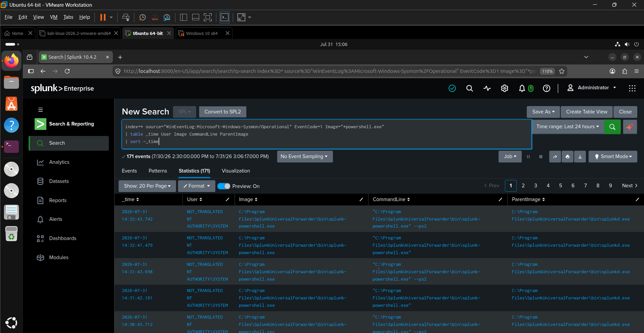Open Reports in the Splunk sidebar
The image size is (644, 333).
click(69, 200)
